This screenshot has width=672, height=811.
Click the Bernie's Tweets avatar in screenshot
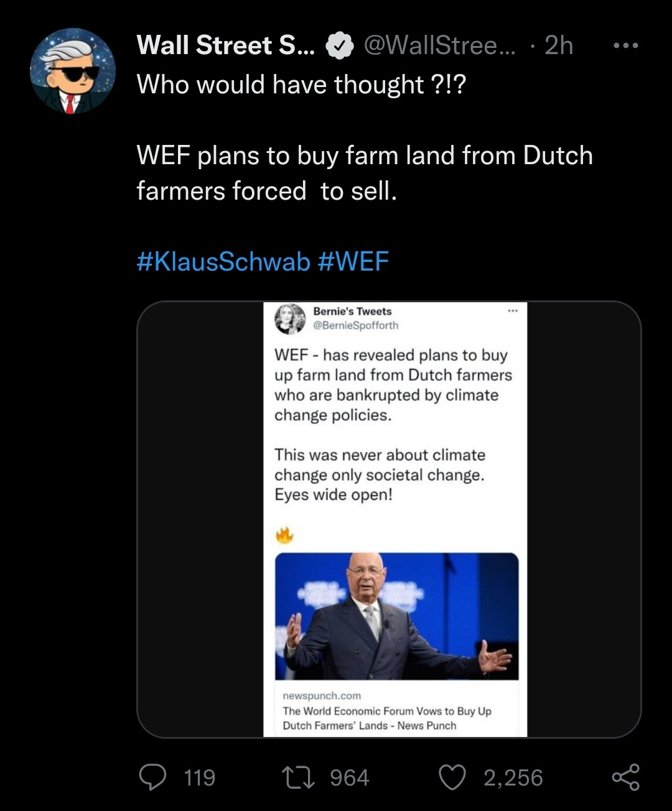290,318
